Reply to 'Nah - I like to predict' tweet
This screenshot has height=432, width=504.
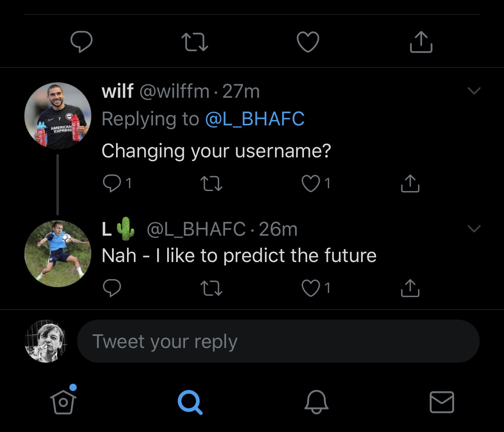coord(112,288)
